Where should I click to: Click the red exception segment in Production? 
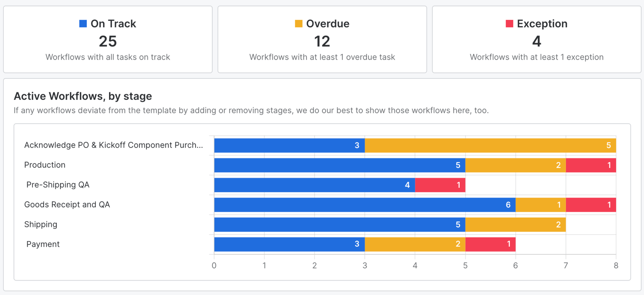point(591,165)
